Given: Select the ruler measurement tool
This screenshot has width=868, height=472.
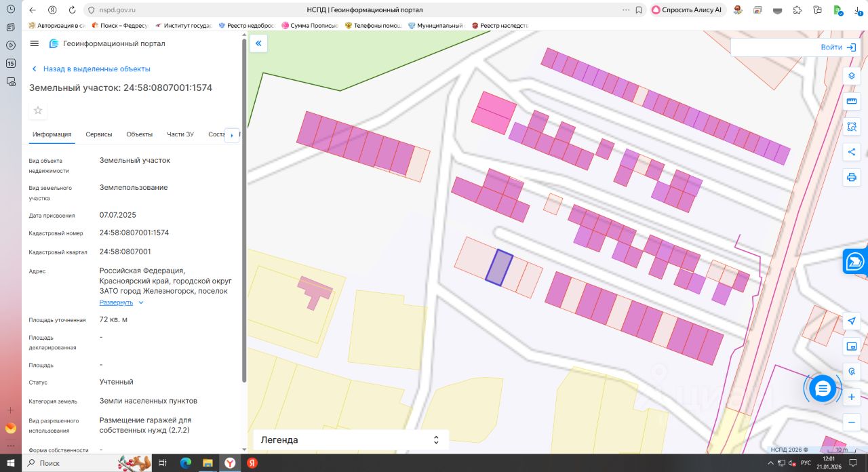Looking at the screenshot, I should click(x=852, y=102).
